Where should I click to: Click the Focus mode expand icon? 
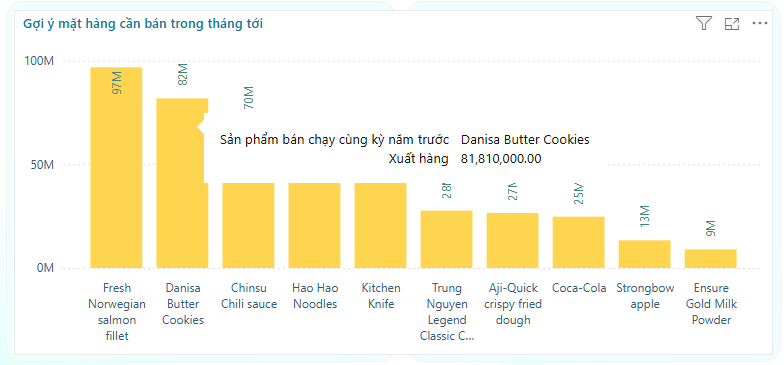tap(732, 24)
